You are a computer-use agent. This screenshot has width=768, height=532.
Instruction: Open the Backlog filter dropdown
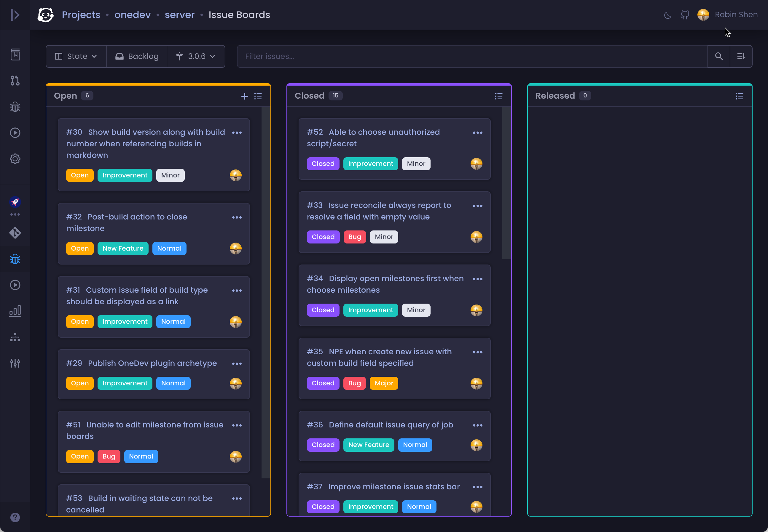137,56
